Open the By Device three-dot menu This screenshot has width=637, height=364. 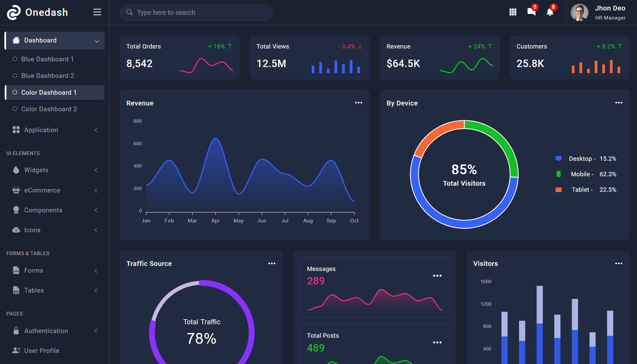(x=619, y=103)
